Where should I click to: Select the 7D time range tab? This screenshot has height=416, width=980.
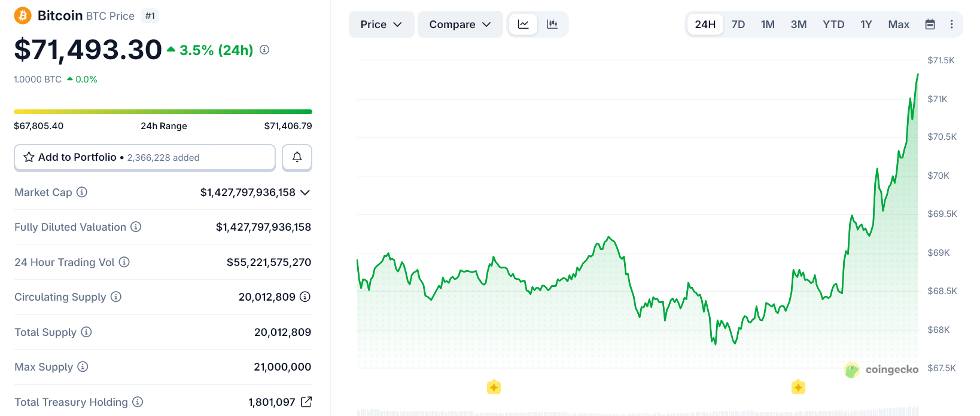pos(738,25)
